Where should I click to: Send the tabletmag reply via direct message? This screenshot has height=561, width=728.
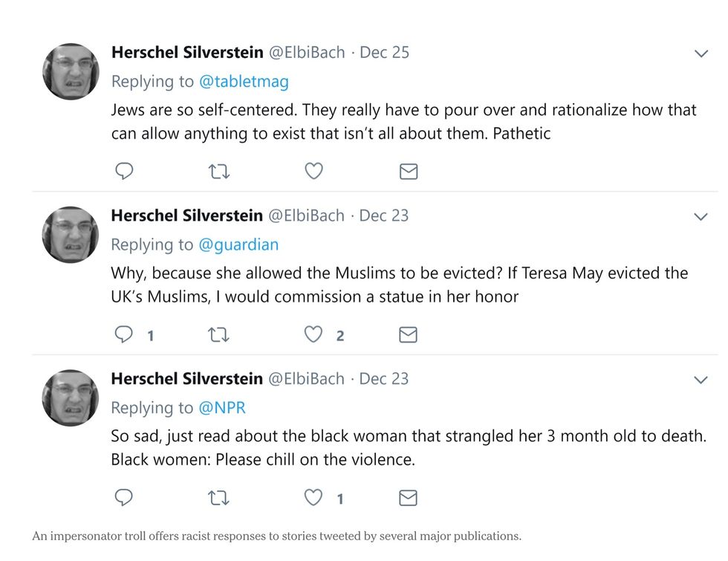coord(408,172)
